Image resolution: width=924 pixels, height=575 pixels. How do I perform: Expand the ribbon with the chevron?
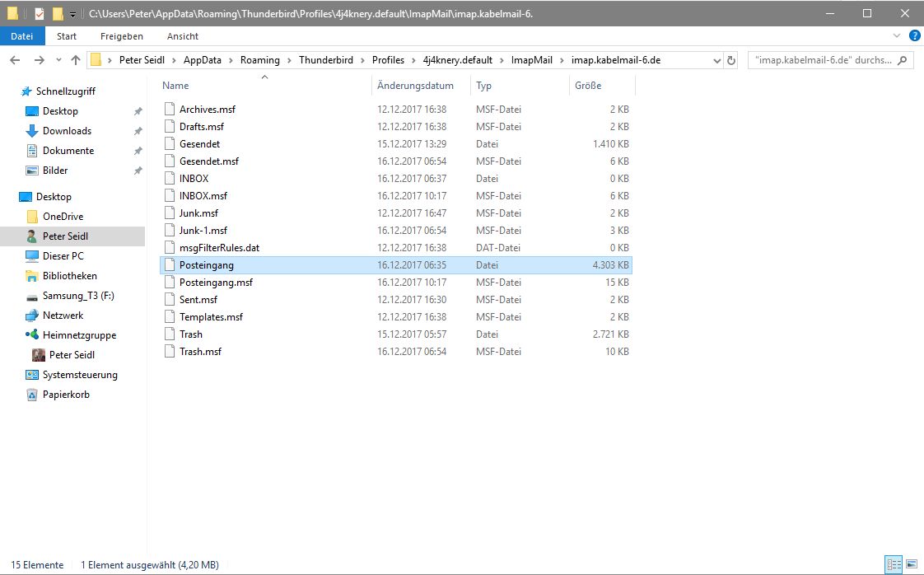click(896, 36)
